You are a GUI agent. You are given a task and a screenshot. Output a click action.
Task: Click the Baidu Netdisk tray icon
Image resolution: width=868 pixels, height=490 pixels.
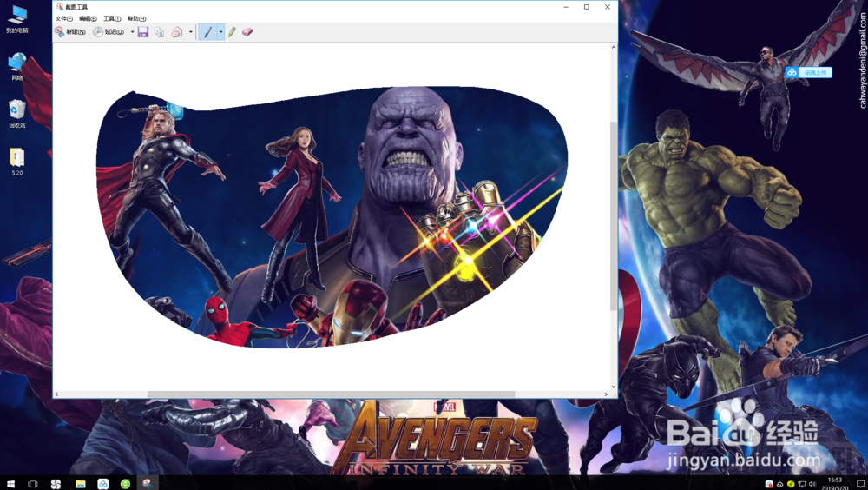(x=768, y=484)
